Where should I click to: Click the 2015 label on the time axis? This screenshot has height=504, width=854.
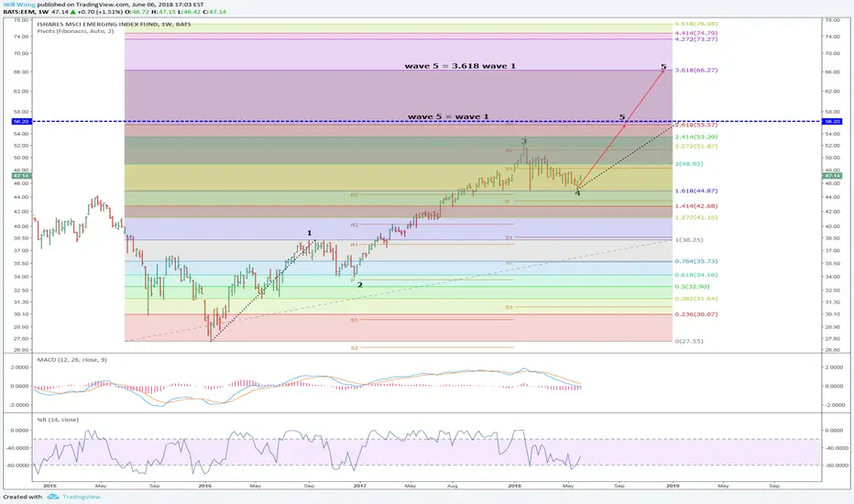49,486
